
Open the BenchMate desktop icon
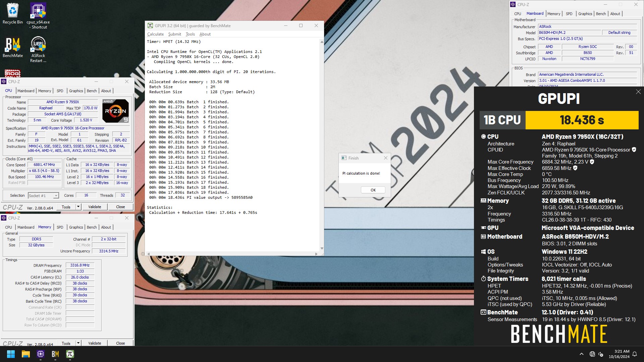13,47
